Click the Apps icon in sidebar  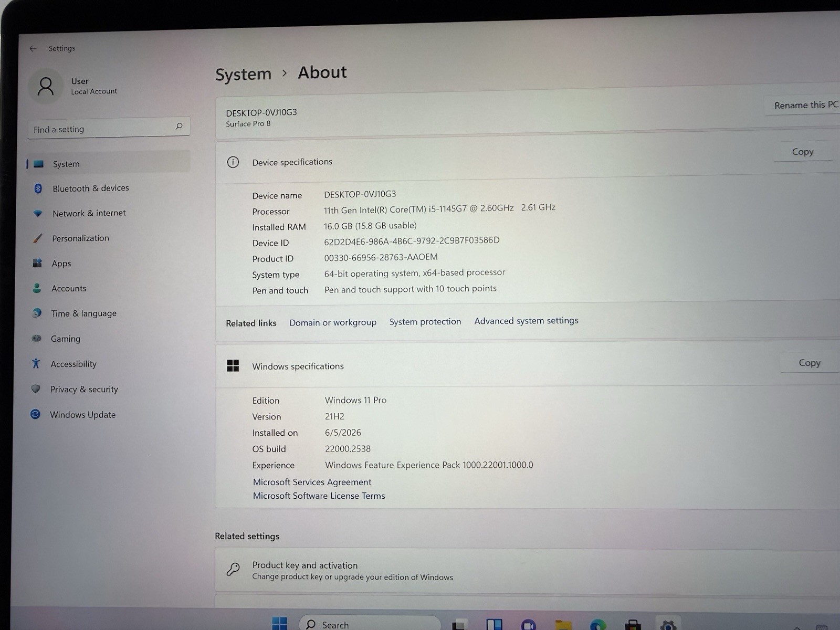(x=37, y=263)
